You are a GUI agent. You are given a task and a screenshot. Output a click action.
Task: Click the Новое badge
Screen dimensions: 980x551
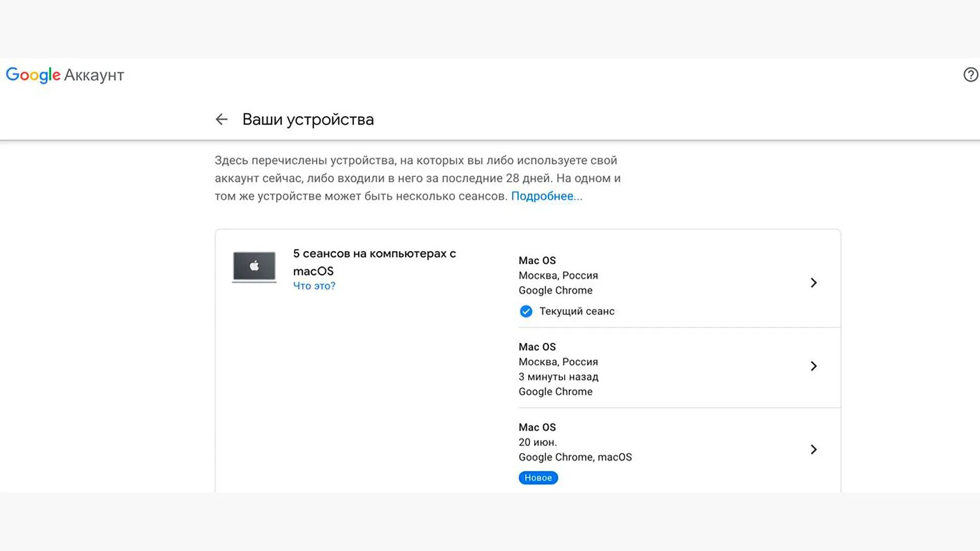(x=538, y=478)
